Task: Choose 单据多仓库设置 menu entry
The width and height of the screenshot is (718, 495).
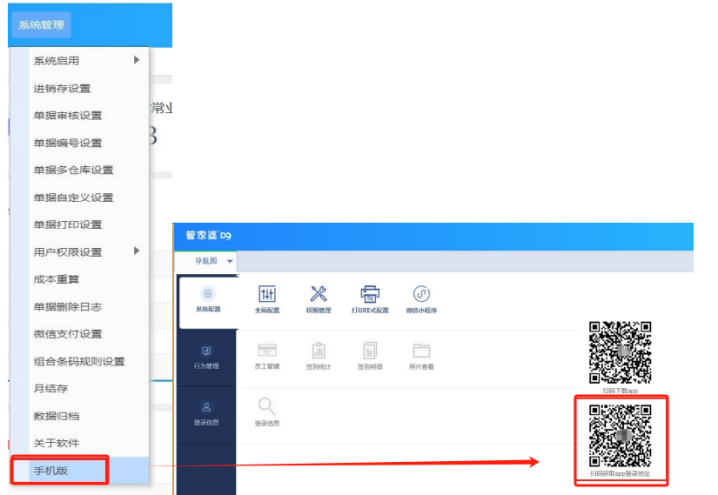Action: point(80,170)
